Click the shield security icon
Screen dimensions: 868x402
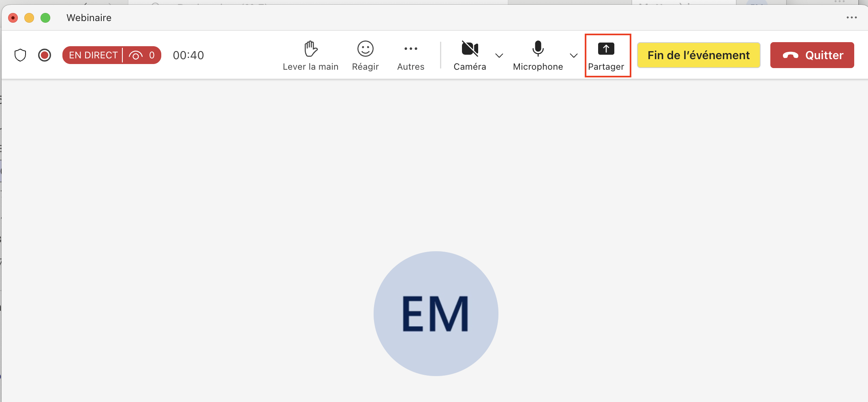click(20, 55)
